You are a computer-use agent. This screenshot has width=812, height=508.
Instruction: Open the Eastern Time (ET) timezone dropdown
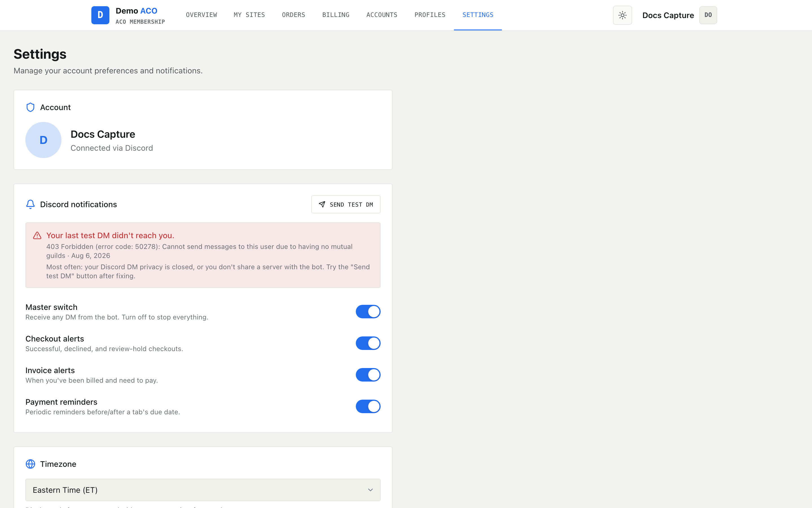pyautogui.click(x=203, y=490)
